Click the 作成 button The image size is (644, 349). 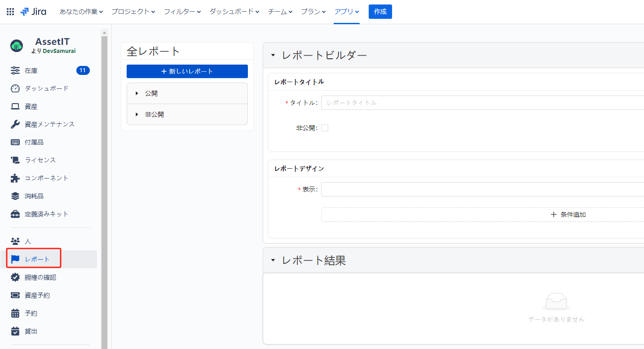tap(380, 12)
